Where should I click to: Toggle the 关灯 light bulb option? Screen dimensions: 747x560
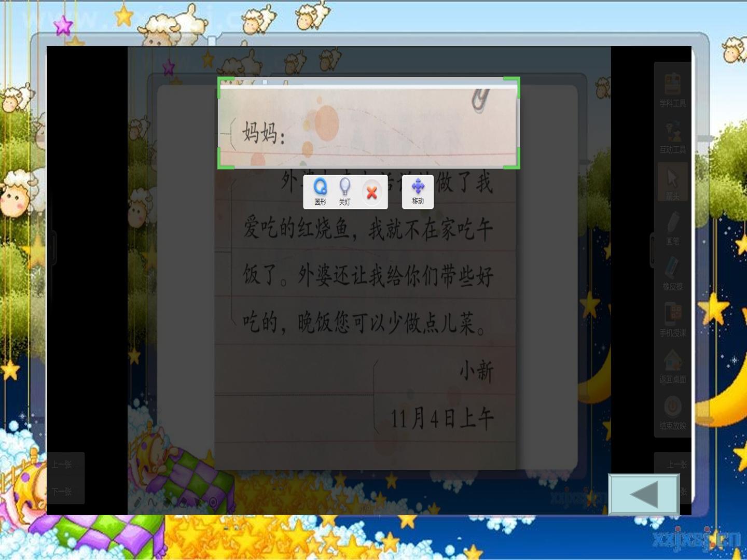344,192
